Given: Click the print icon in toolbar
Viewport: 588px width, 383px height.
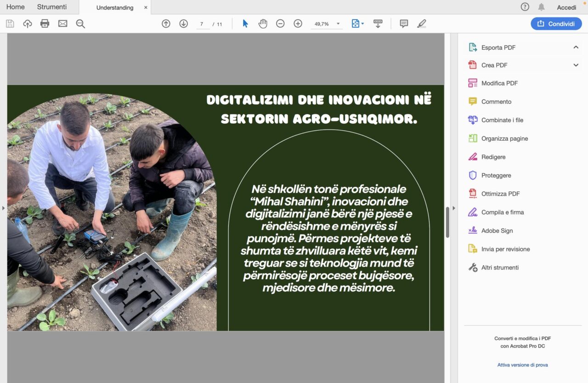Looking at the screenshot, I should click(45, 24).
